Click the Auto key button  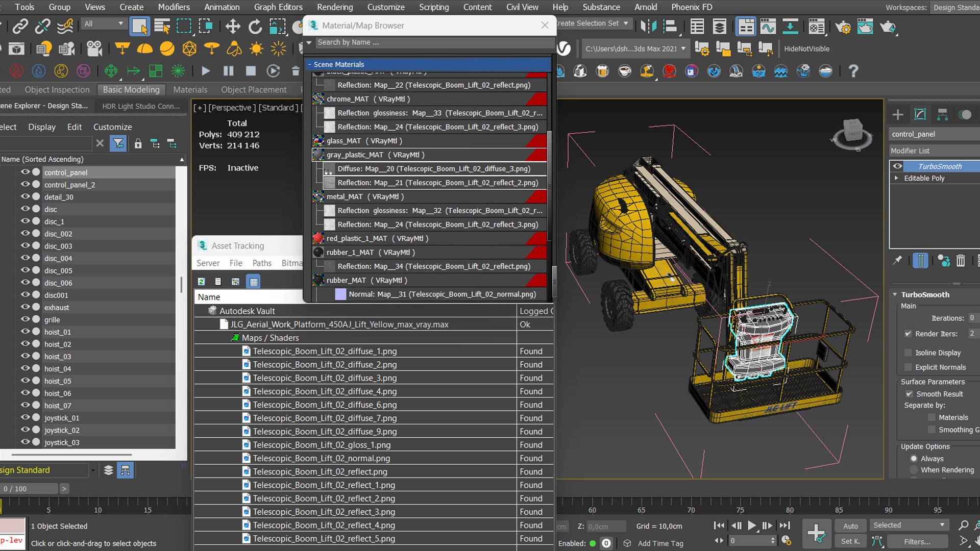pyautogui.click(x=850, y=526)
